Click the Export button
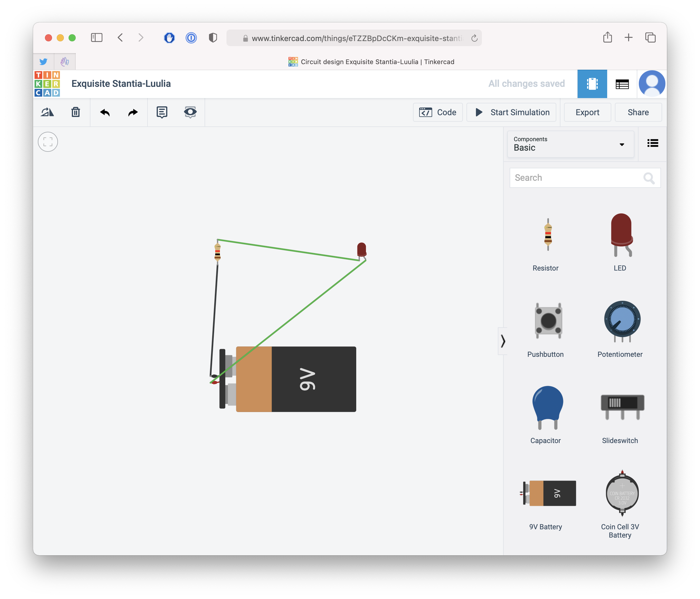Image resolution: width=700 pixels, height=599 pixels. (587, 112)
